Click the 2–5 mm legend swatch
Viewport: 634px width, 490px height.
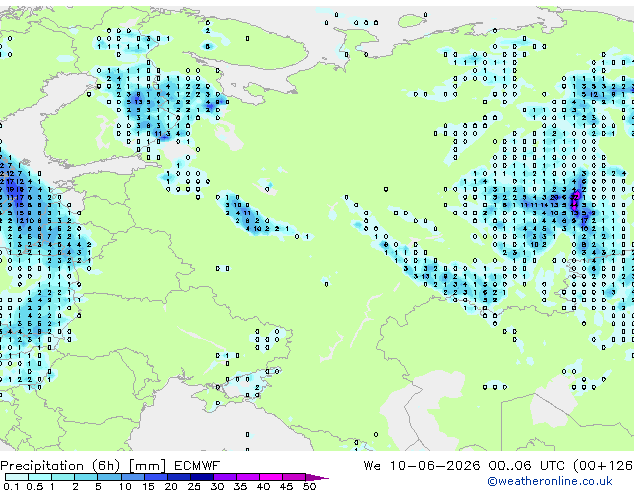tap(86, 477)
